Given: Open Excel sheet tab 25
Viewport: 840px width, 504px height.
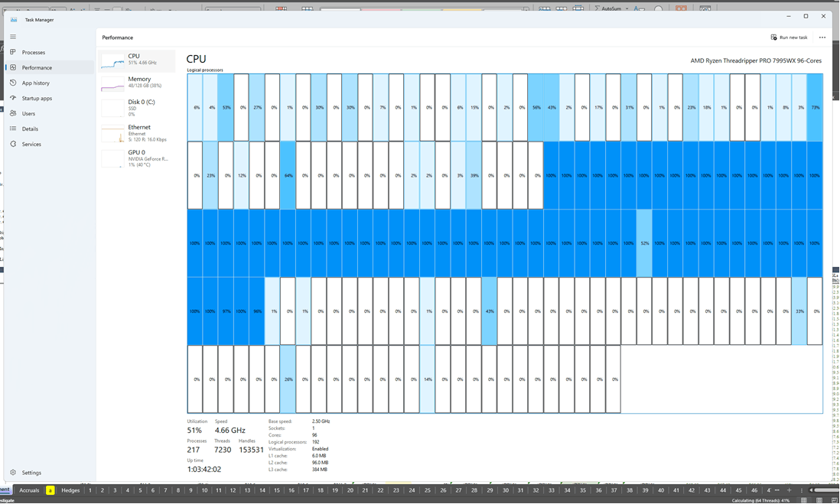Looking at the screenshot, I should 428,490.
